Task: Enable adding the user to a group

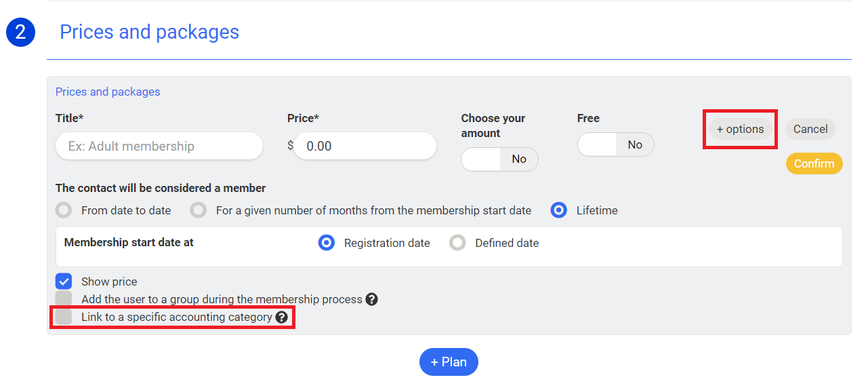Action: (64, 299)
